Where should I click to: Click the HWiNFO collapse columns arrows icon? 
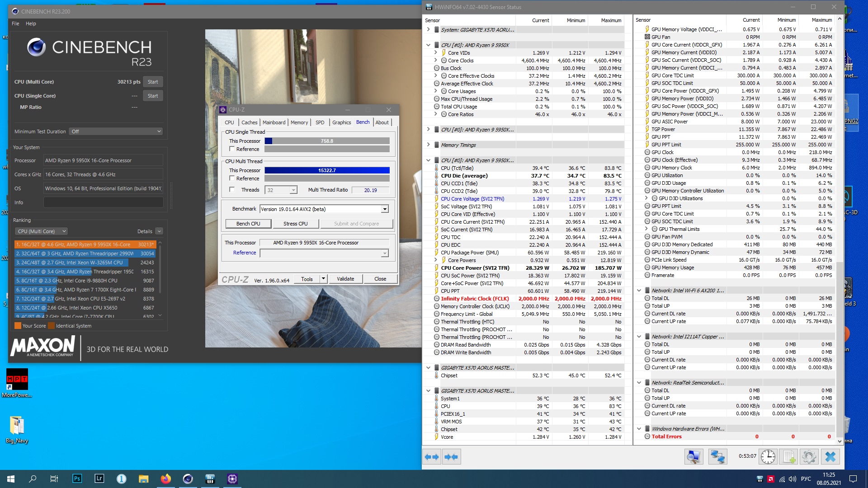pyautogui.click(x=451, y=457)
